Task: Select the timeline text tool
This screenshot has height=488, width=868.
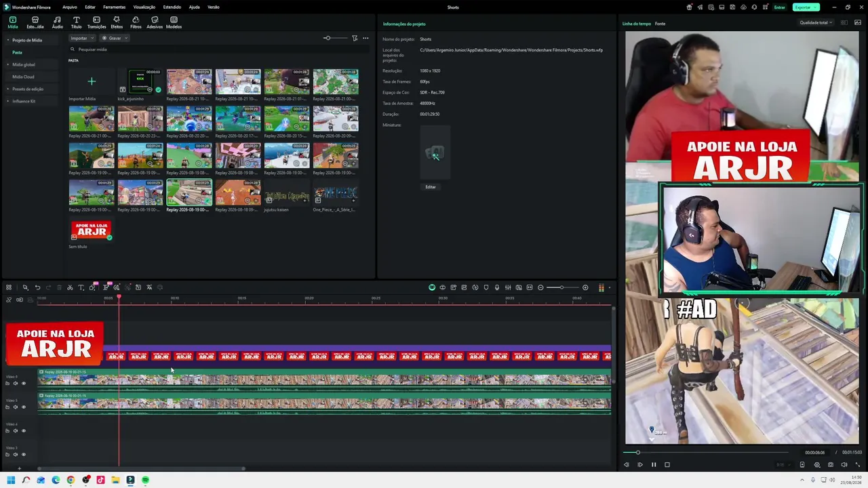Action: (81, 287)
